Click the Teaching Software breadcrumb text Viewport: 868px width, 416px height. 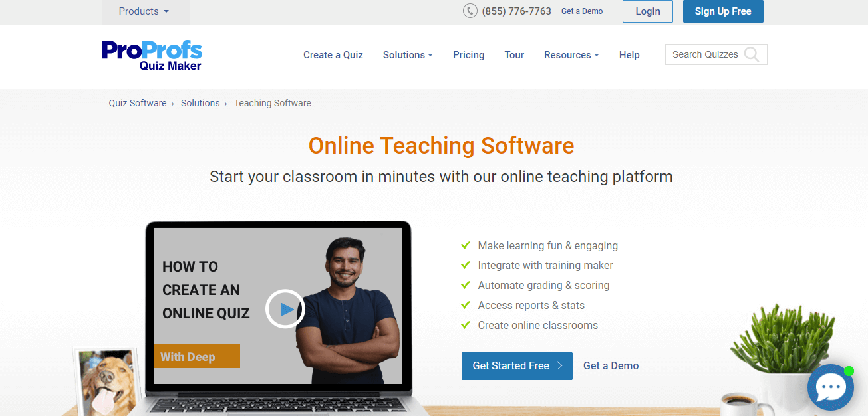[273, 103]
